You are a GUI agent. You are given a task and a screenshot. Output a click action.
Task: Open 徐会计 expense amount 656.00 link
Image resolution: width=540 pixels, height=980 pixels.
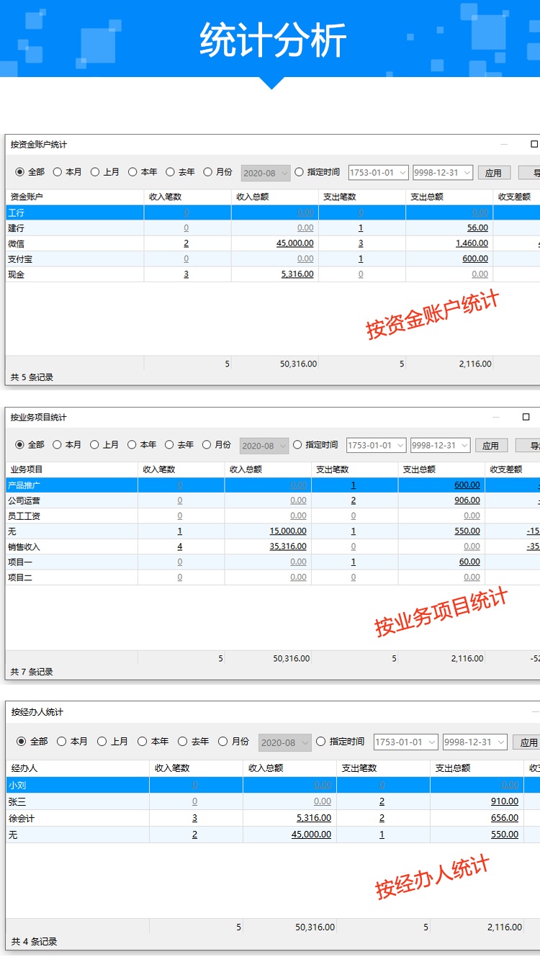505,818
